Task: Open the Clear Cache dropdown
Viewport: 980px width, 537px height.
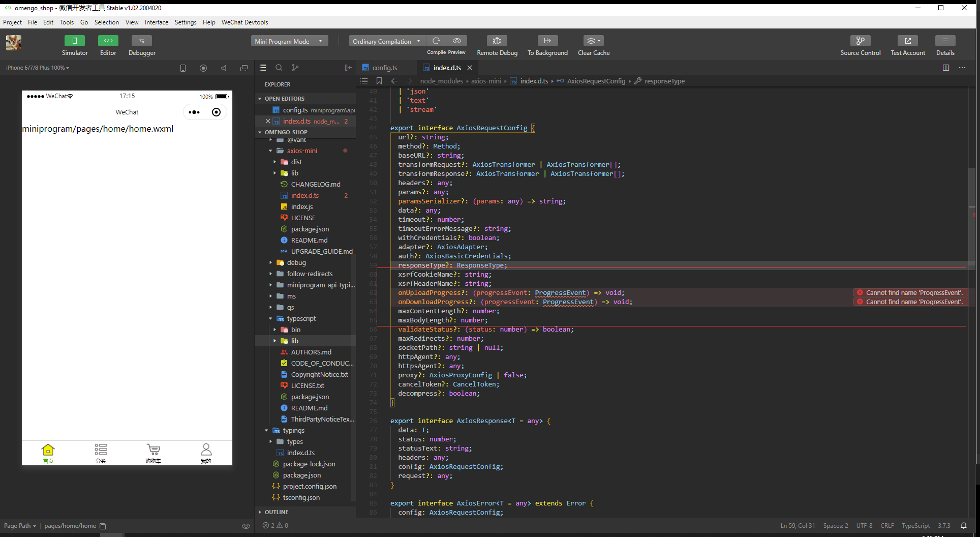Action: click(594, 41)
